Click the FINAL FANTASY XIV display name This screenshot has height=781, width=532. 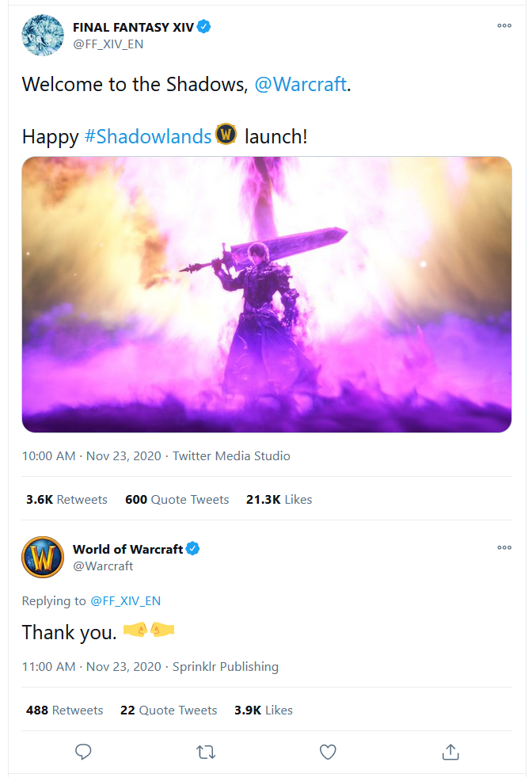tap(133, 27)
